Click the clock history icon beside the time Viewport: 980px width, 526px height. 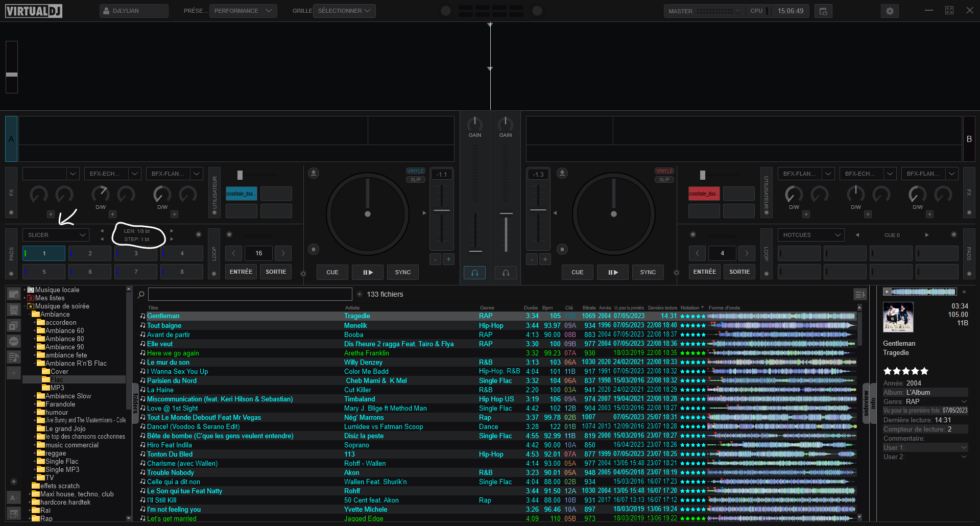point(823,11)
